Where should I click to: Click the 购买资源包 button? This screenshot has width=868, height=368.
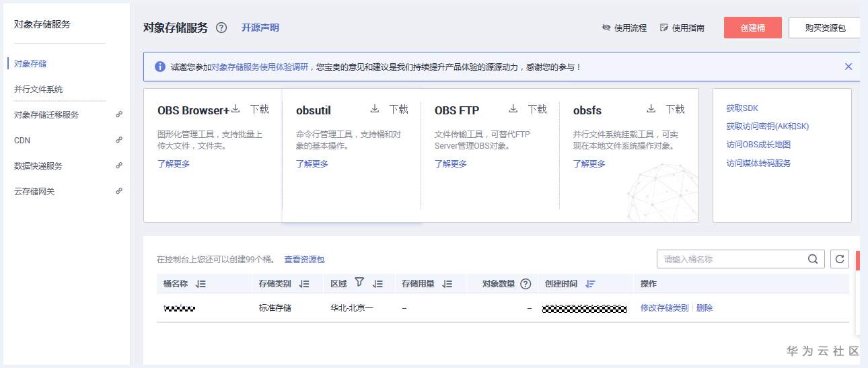[825, 28]
